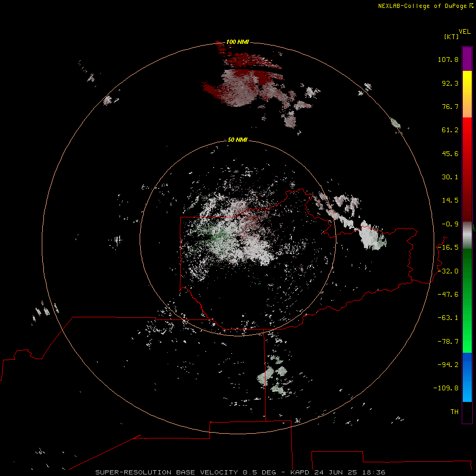Select the 30.1 velocity scale value
This screenshot has width=476, height=476.
450,177
